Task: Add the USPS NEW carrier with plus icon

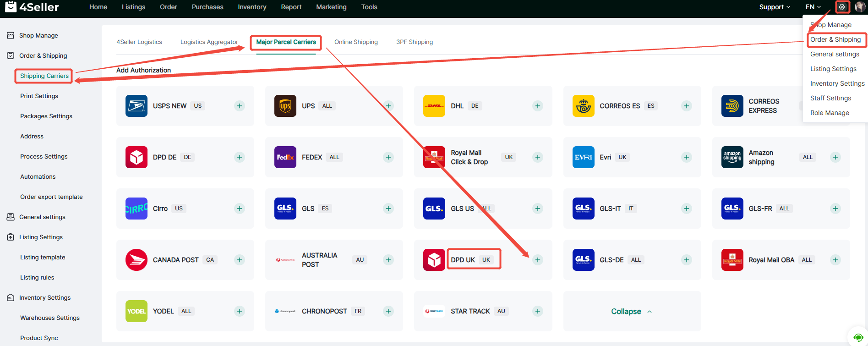Action: pos(239,106)
